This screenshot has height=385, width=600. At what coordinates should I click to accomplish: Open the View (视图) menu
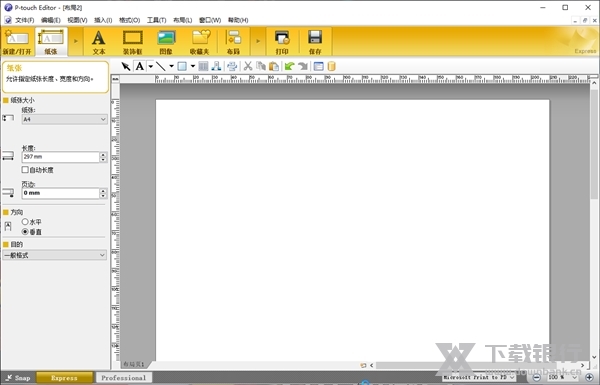click(77, 20)
